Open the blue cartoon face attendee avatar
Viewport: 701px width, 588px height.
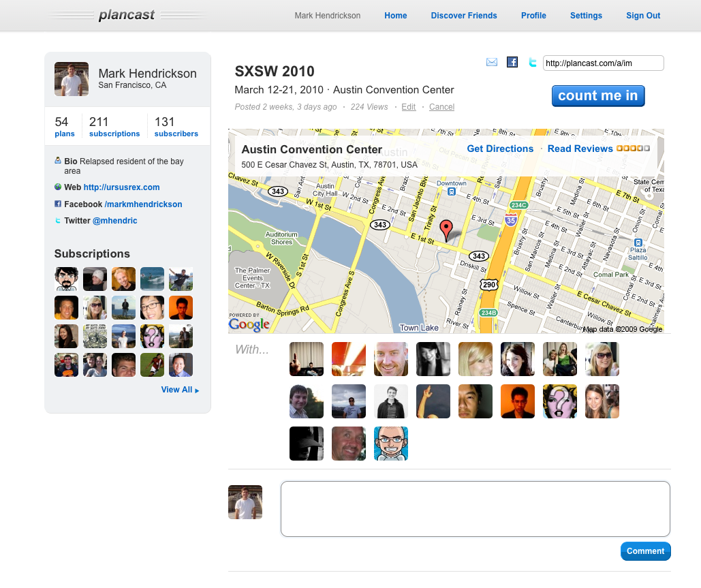click(x=391, y=444)
